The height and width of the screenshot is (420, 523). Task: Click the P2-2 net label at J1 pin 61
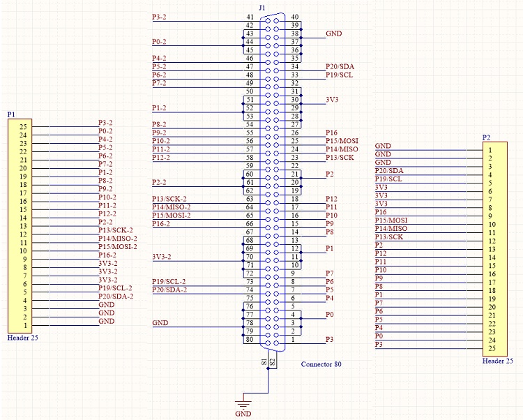coord(159,183)
